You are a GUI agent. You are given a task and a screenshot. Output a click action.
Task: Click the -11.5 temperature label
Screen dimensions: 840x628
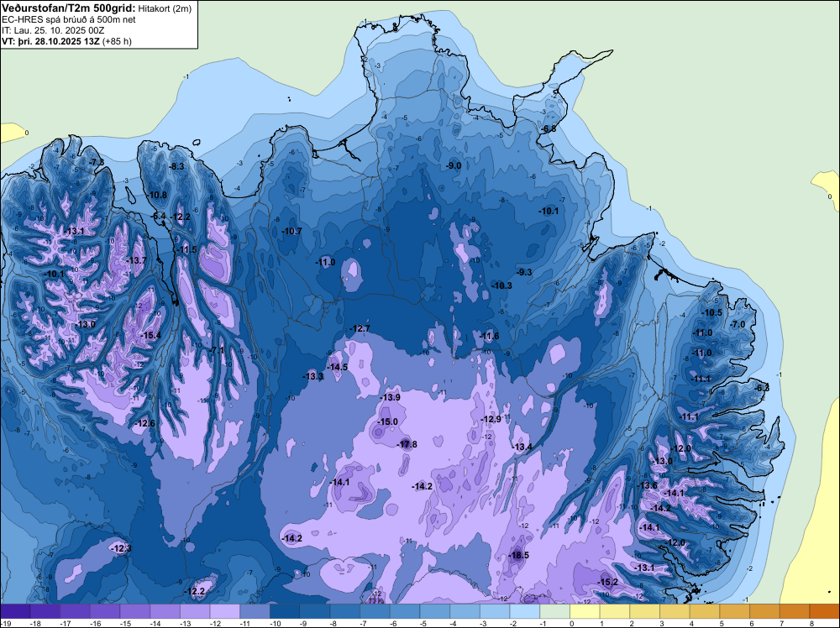(x=187, y=249)
